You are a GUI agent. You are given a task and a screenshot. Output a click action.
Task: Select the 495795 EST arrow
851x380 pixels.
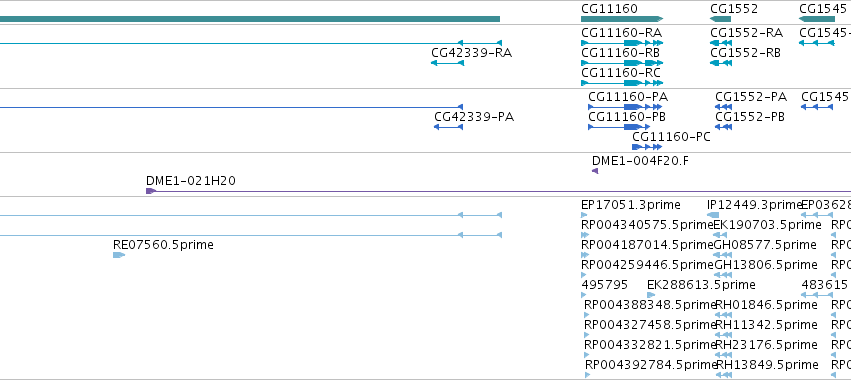click(584, 295)
